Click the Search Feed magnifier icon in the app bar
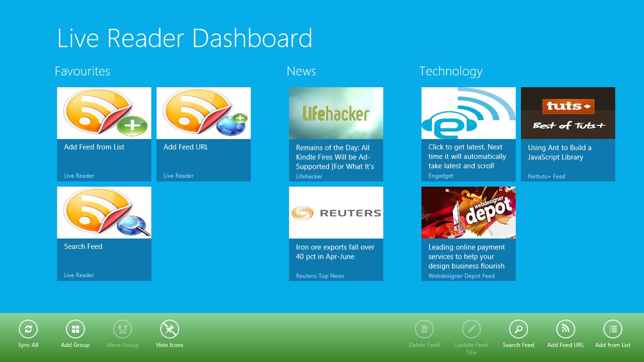This screenshot has width=644, height=362. [519, 329]
